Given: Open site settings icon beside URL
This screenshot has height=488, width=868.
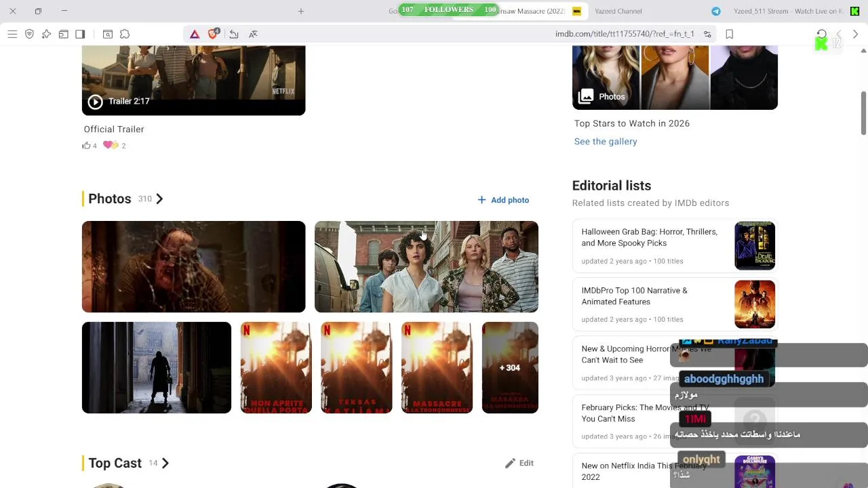Looking at the screenshot, I should click(707, 34).
